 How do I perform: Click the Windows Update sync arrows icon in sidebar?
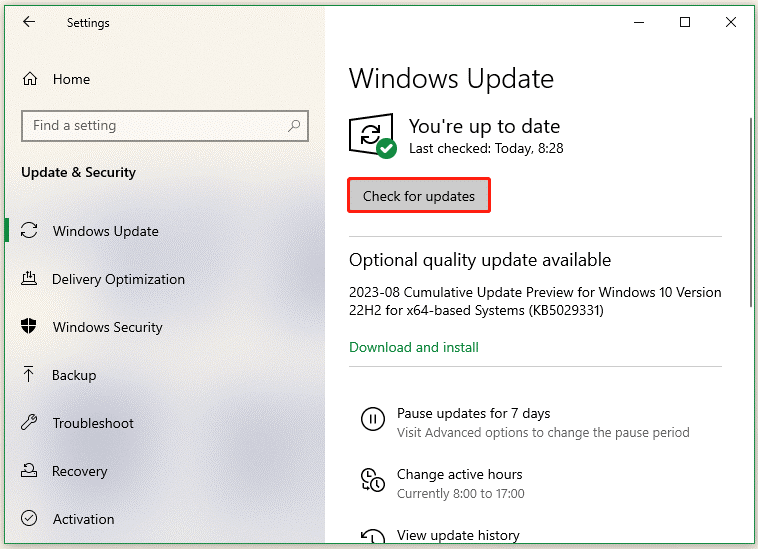click(29, 230)
